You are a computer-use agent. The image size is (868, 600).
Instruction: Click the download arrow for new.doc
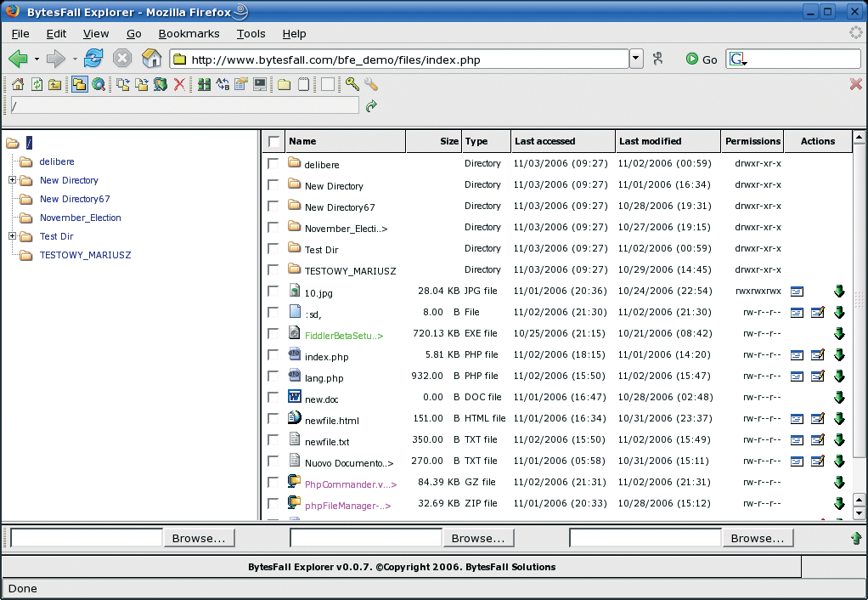coord(839,397)
